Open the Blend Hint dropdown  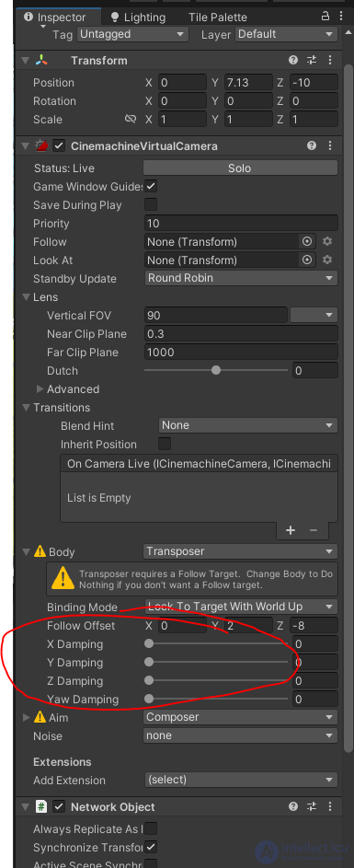pos(248,425)
